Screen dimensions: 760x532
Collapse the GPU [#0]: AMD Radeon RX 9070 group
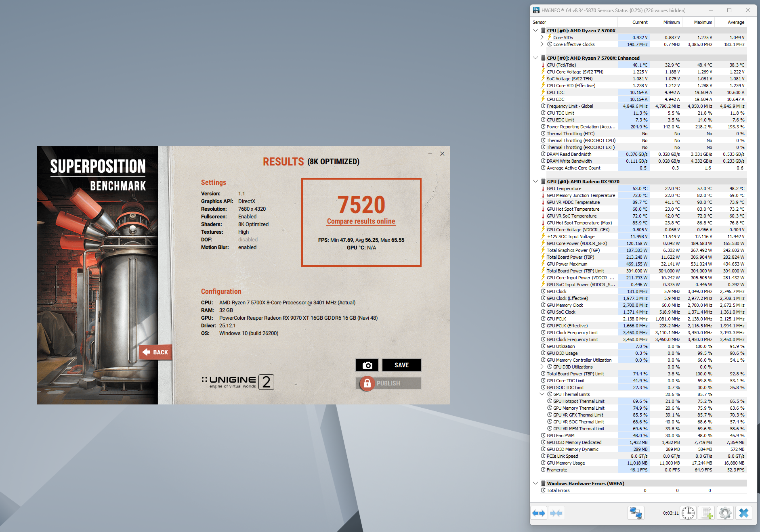pyautogui.click(x=535, y=182)
